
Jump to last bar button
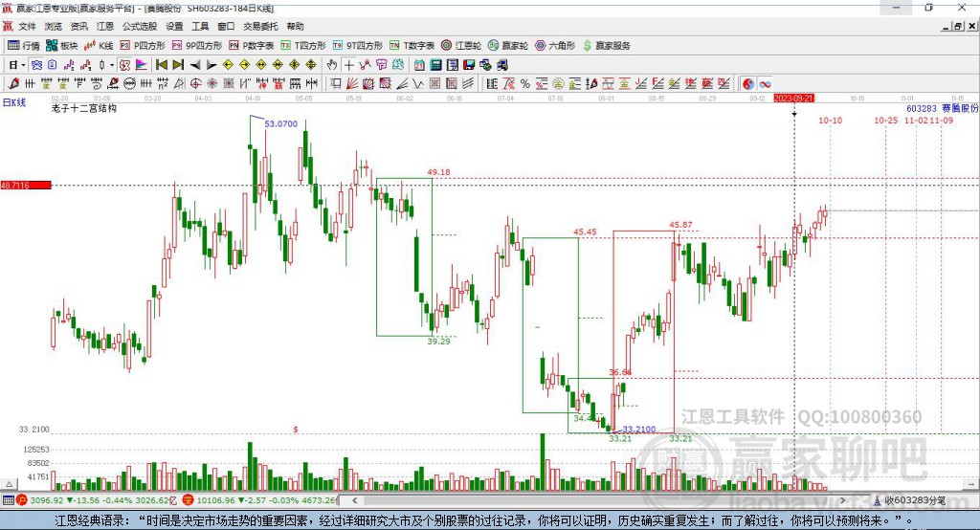(x=178, y=65)
